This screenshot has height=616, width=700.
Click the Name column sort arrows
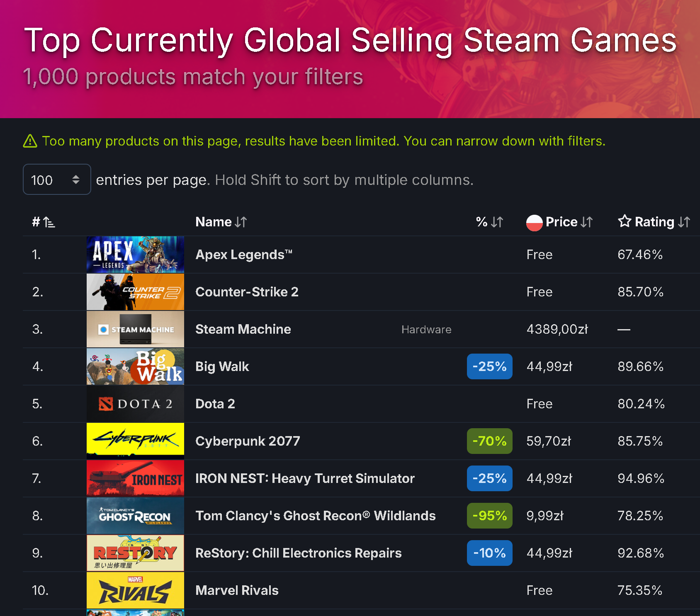click(241, 222)
